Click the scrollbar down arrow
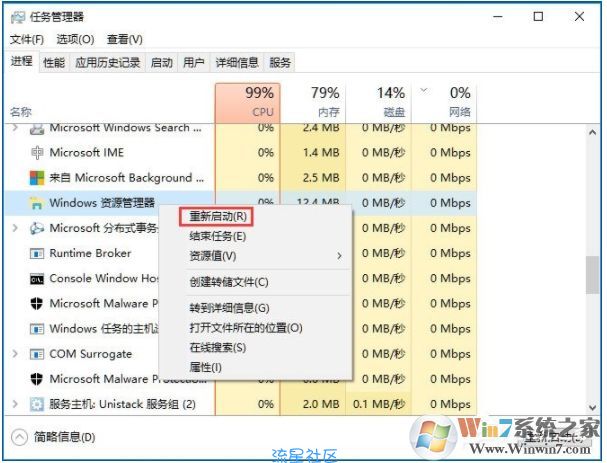The width and height of the screenshot is (607, 463). click(592, 407)
